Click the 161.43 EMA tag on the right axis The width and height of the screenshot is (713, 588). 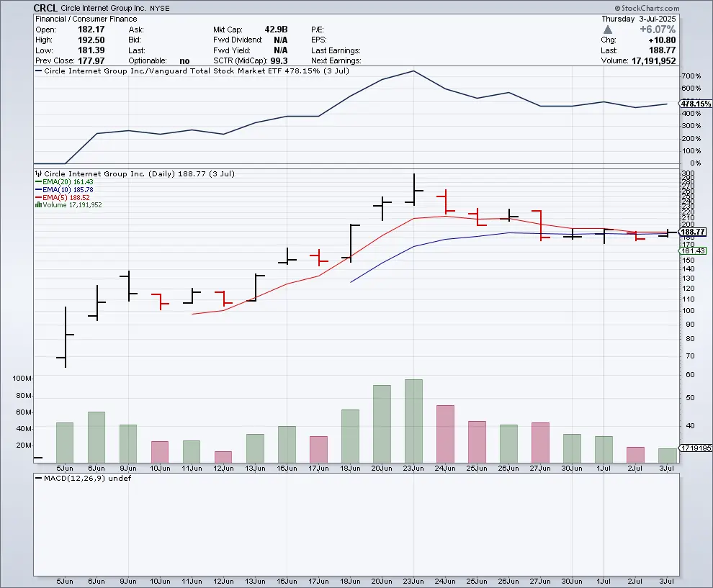[x=693, y=251]
